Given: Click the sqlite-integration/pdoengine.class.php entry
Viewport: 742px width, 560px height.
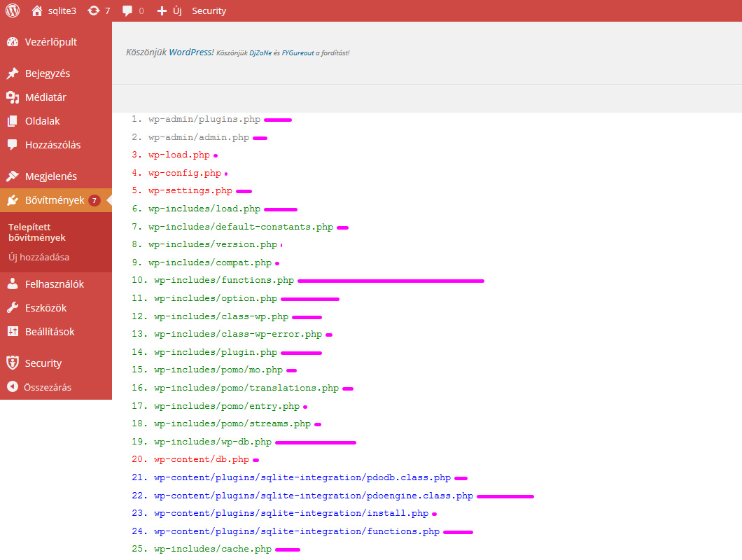Looking at the screenshot, I should click(314, 496).
